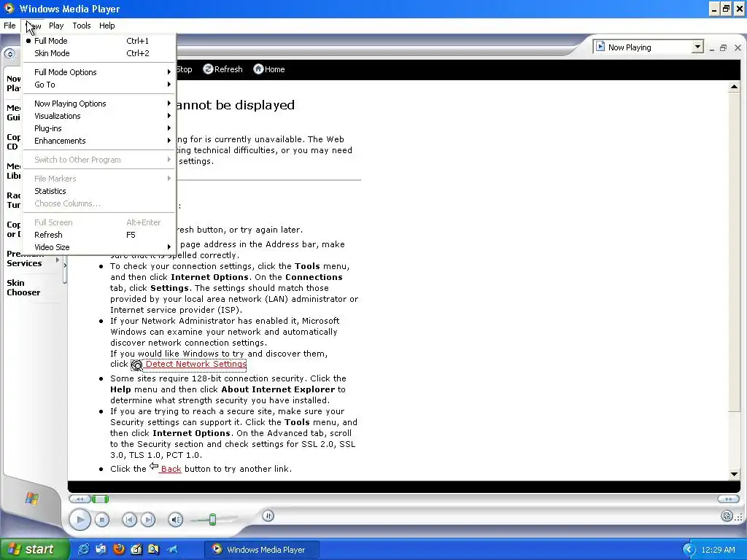Launch Firefox from quick launch

119,550
